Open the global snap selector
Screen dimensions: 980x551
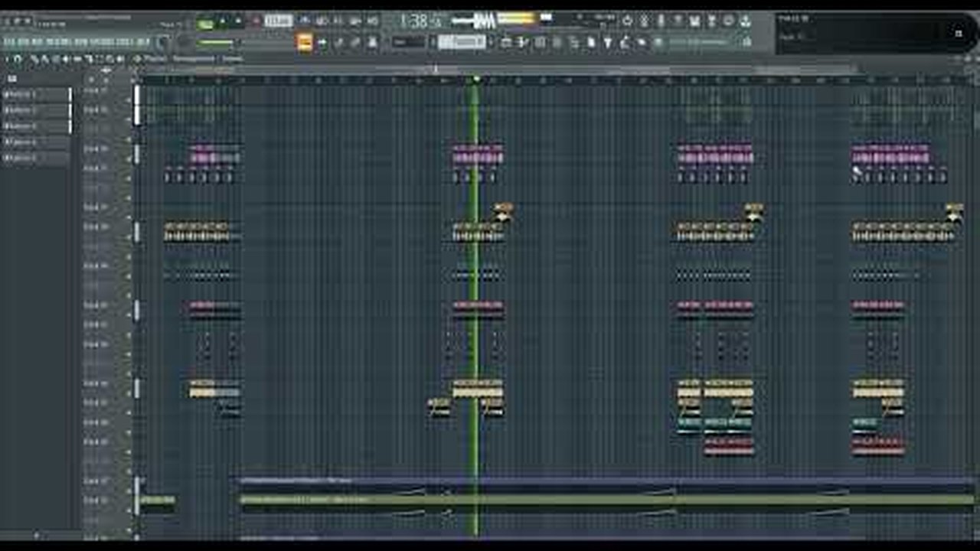tap(408, 42)
